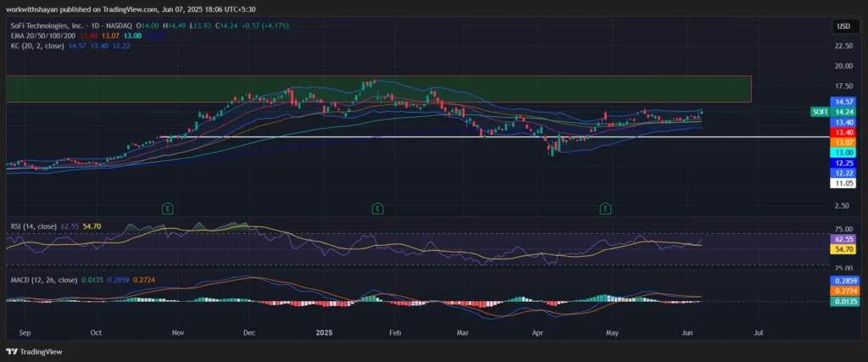868x362 pixels.
Task: Click the Feb label on time axis
Action: click(x=394, y=333)
